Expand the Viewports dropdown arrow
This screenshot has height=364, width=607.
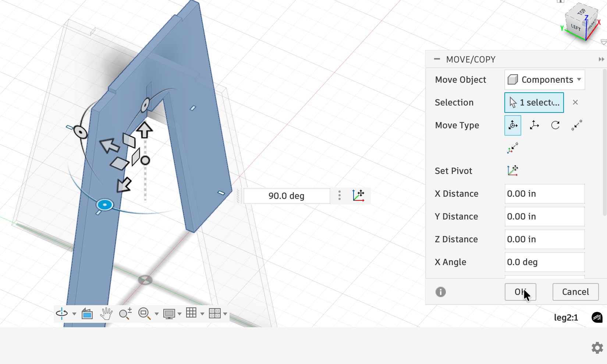[x=225, y=314]
